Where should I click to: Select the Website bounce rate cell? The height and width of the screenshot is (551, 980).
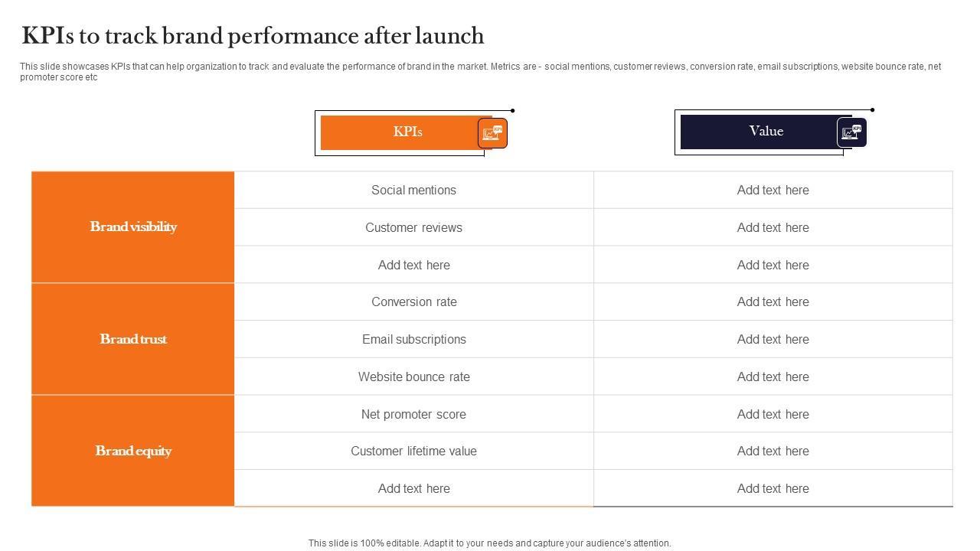pos(413,377)
